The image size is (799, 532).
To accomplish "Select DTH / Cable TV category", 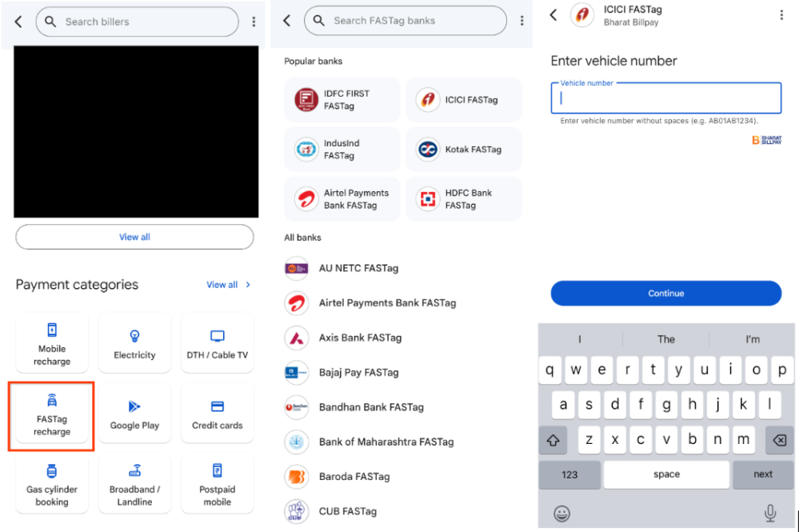I will point(217,343).
